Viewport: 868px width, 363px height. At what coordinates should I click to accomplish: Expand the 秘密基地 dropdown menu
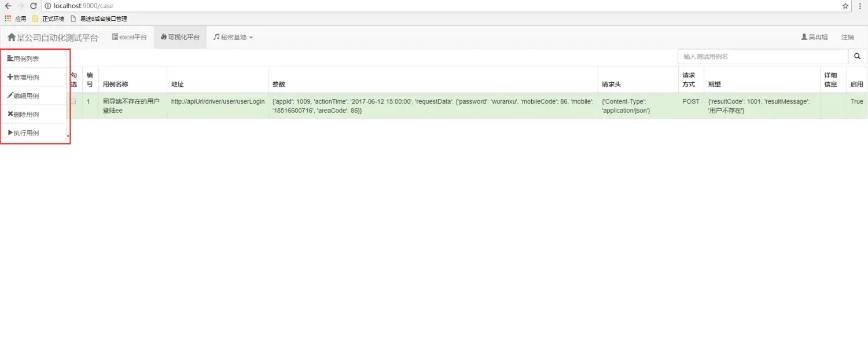pos(233,37)
